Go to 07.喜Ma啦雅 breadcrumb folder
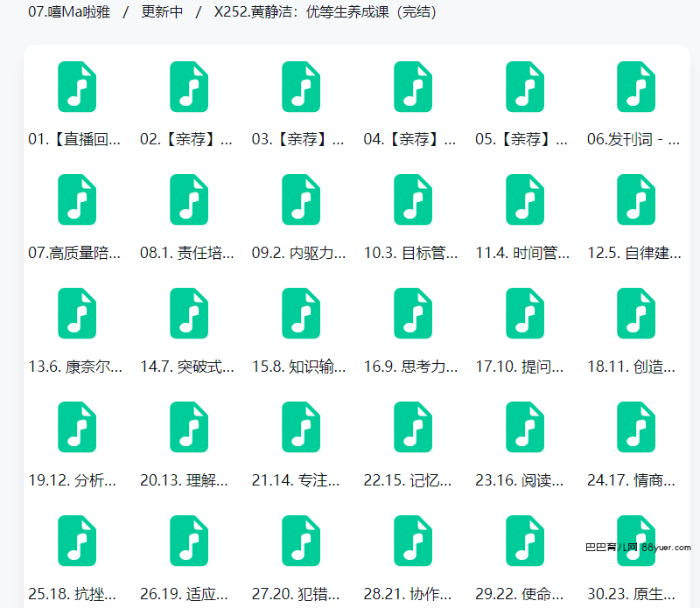 point(69,12)
